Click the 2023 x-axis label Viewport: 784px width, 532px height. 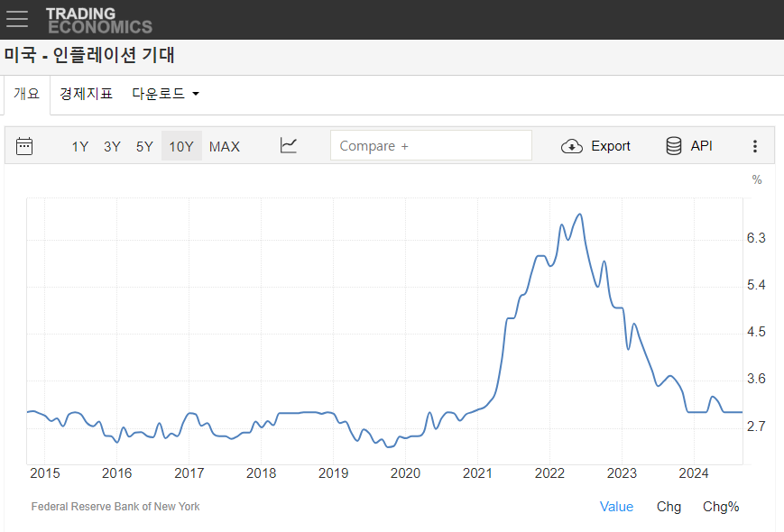point(622,473)
